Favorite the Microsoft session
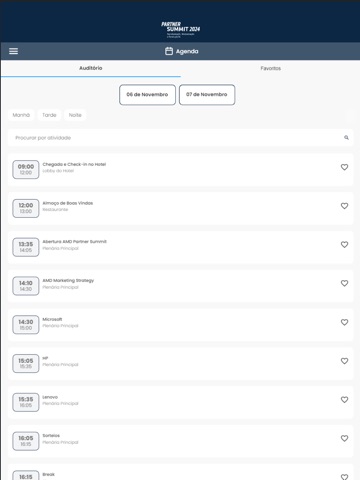This screenshot has height=480, width=360. coord(344,322)
